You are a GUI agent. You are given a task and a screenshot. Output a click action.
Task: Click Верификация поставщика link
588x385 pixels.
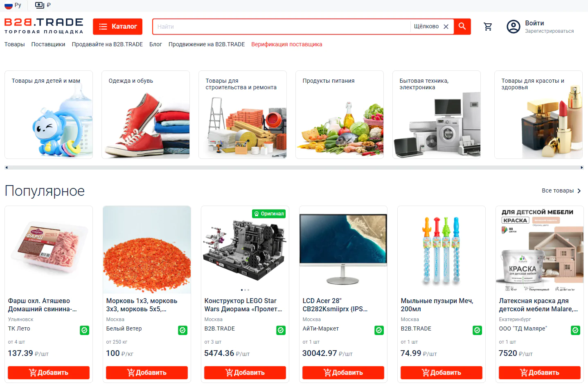point(287,44)
